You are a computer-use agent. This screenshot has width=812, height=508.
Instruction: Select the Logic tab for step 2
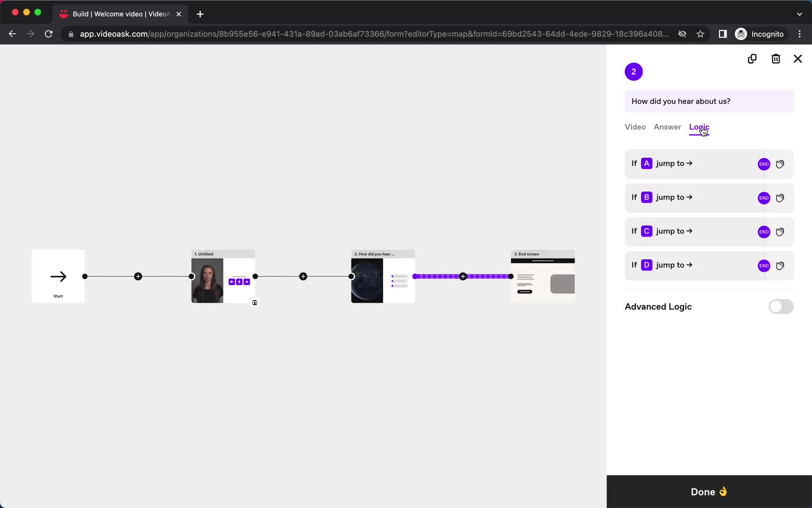tap(699, 127)
